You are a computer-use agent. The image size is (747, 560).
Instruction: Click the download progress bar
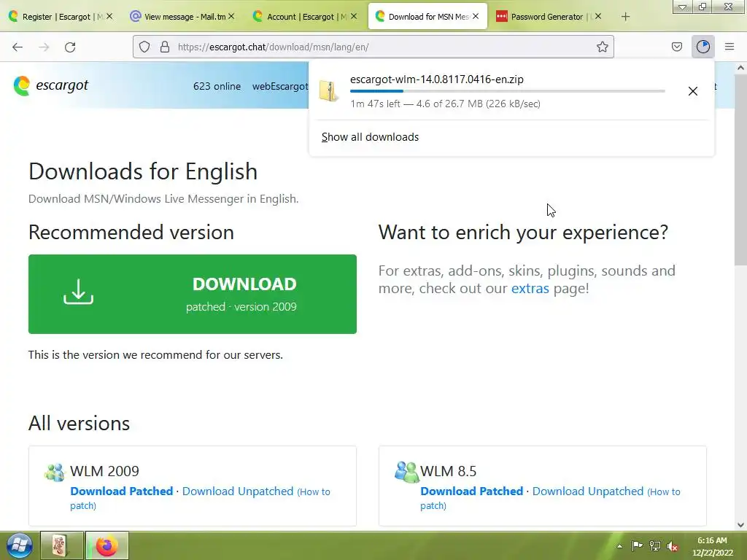click(x=508, y=91)
